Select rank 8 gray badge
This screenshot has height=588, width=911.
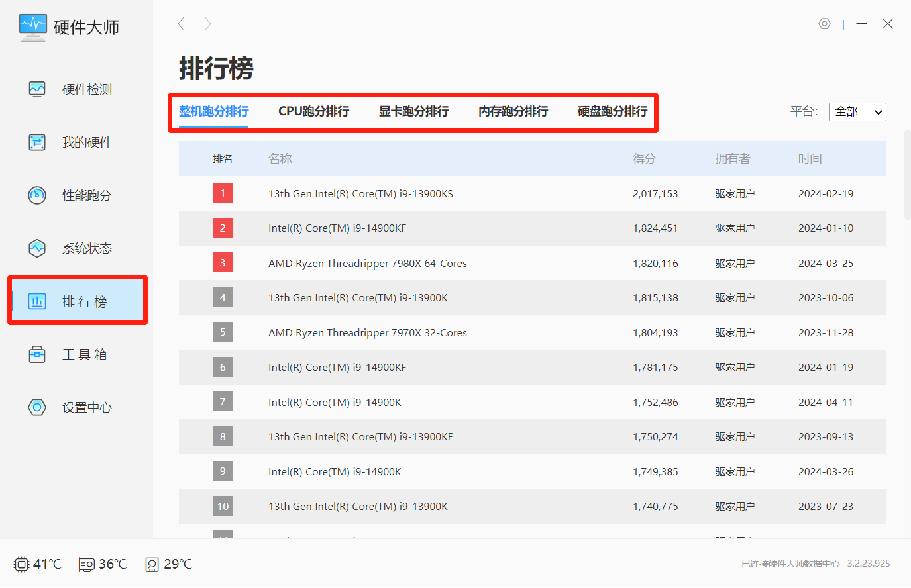tap(223, 436)
